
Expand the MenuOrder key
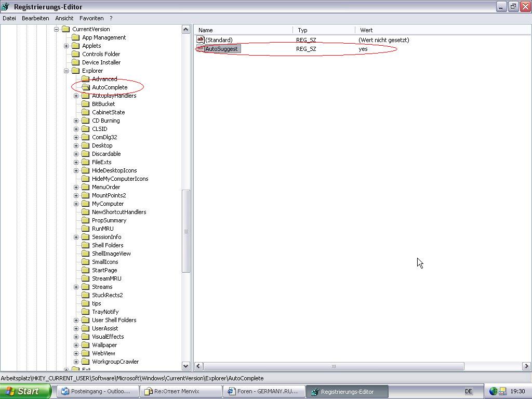pos(76,187)
